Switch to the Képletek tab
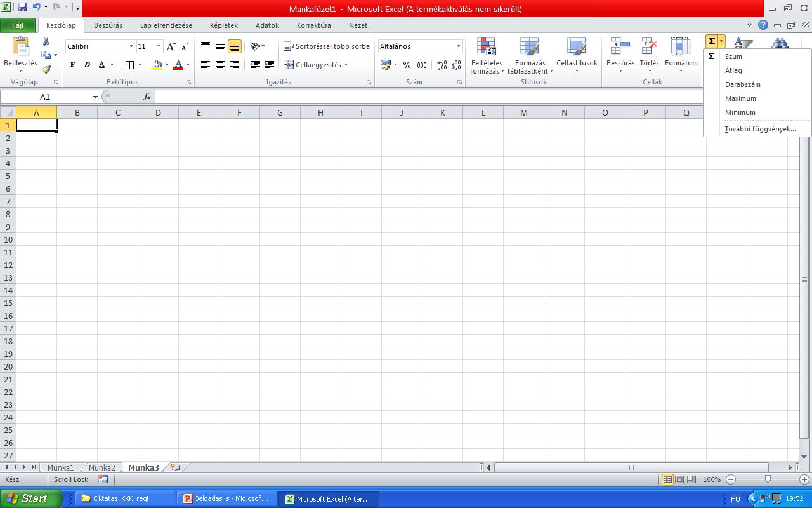 click(x=224, y=25)
